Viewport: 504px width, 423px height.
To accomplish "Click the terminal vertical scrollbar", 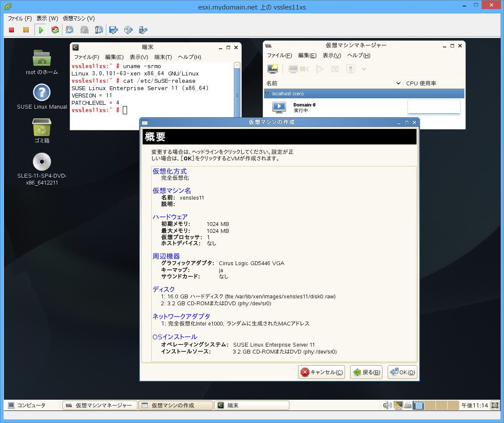I will tap(237, 90).
